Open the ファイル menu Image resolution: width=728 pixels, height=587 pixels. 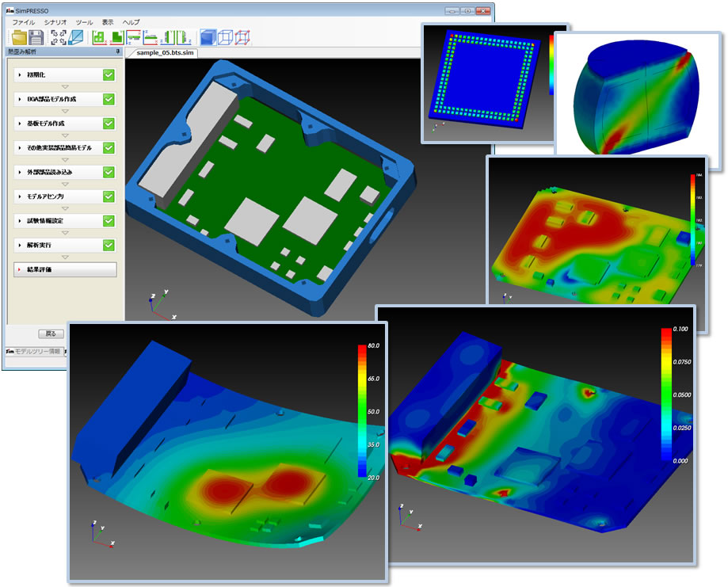[23, 23]
